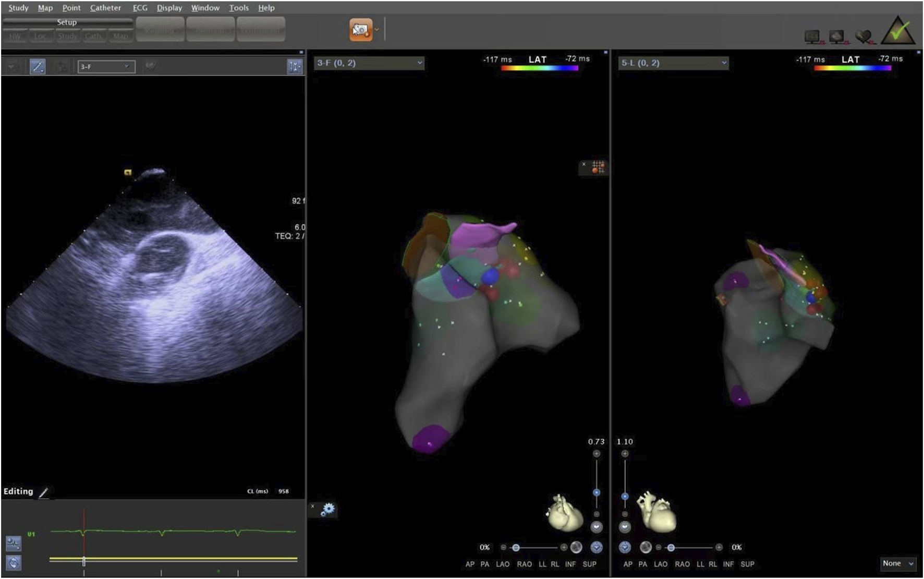Click the orange screenshot capture icon
Image resolution: width=924 pixels, height=579 pixels.
361,30
